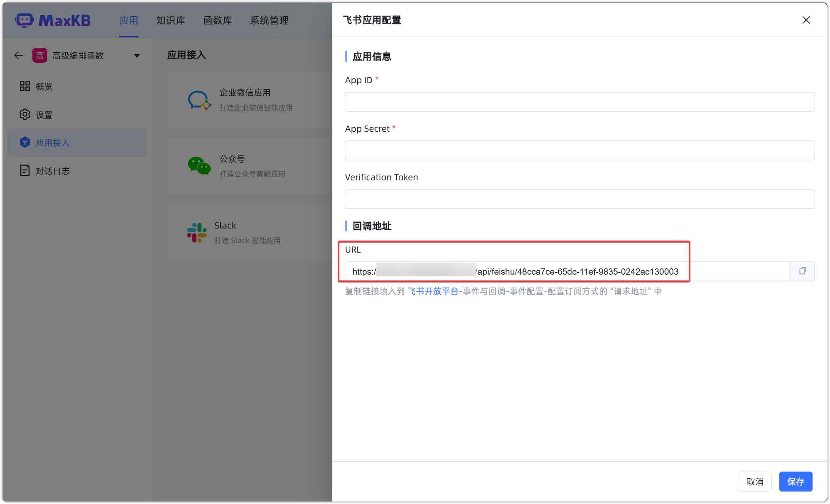Click the 应用接入 cube icon
The image size is (830, 504).
(25, 143)
